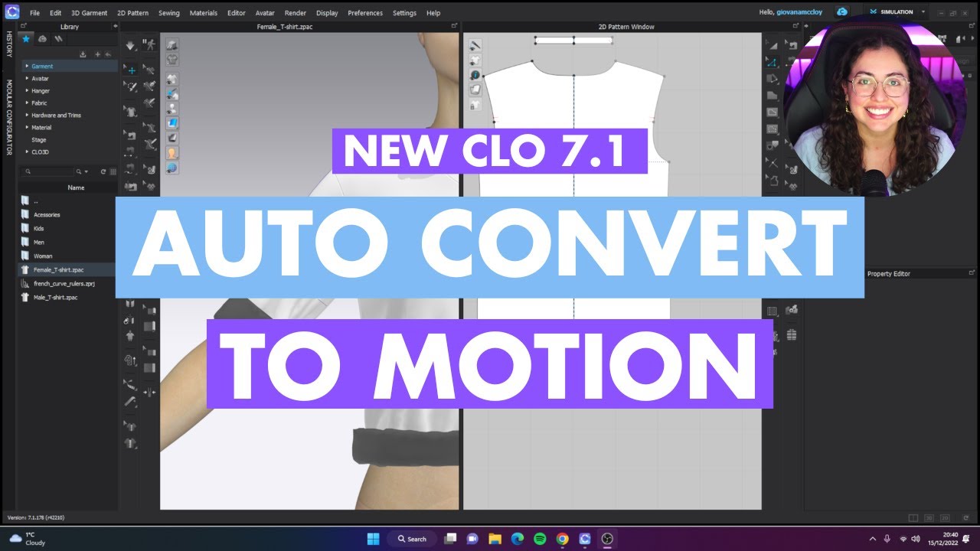The image size is (980, 551).
Task: Select the Select/Move tool with blue cross
Action: [131, 70]
